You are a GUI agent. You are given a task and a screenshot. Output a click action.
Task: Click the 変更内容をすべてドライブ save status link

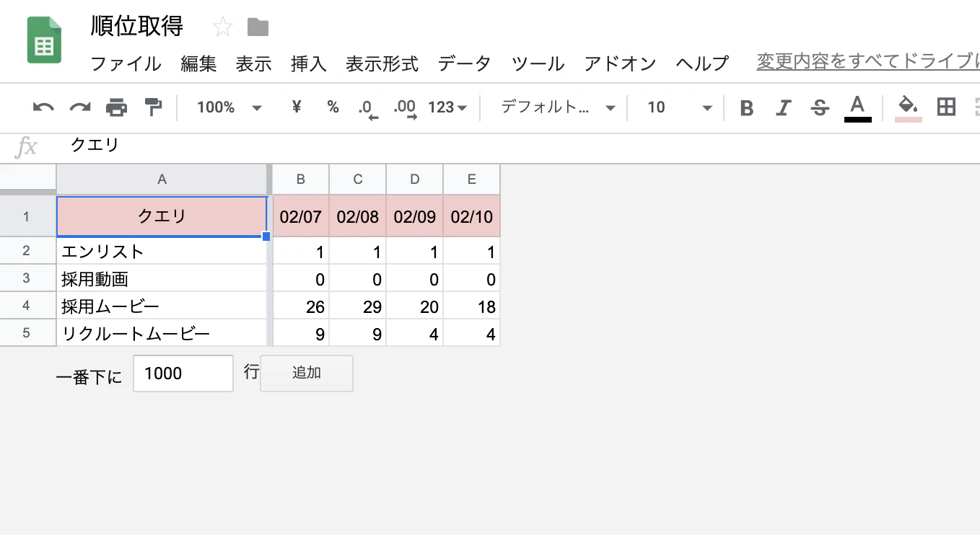(868, 61)
